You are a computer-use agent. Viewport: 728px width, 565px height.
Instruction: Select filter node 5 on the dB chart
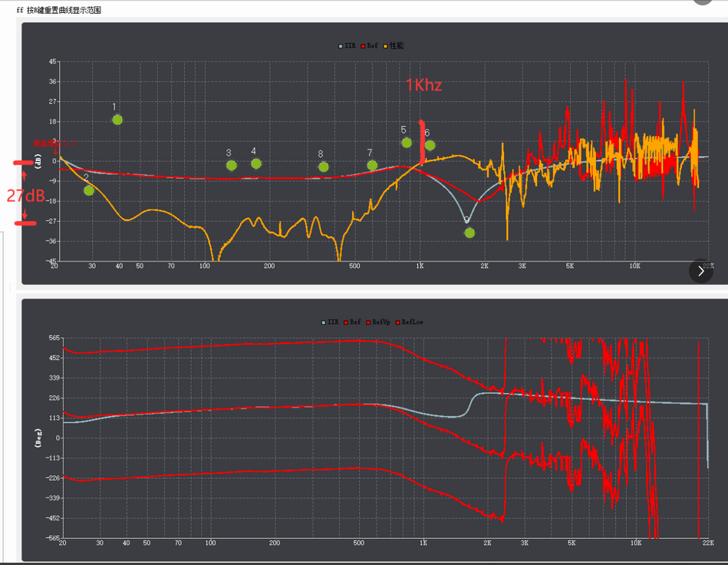407,143
